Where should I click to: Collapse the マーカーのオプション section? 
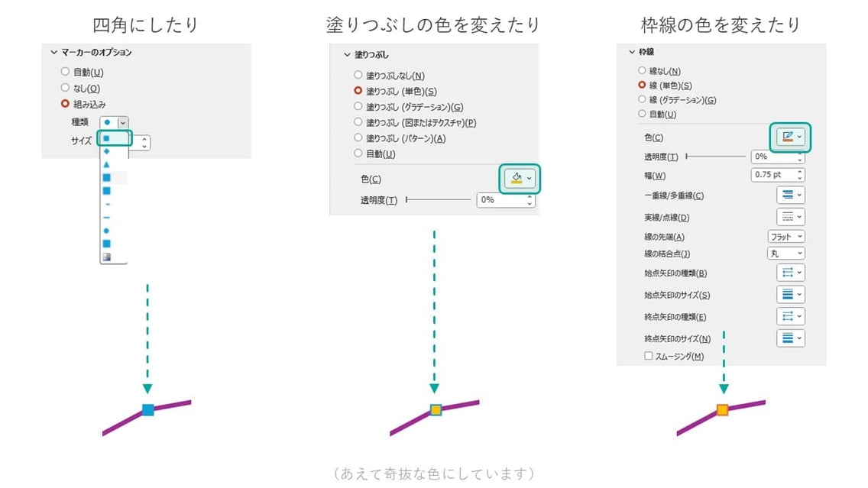coord(53,53)
